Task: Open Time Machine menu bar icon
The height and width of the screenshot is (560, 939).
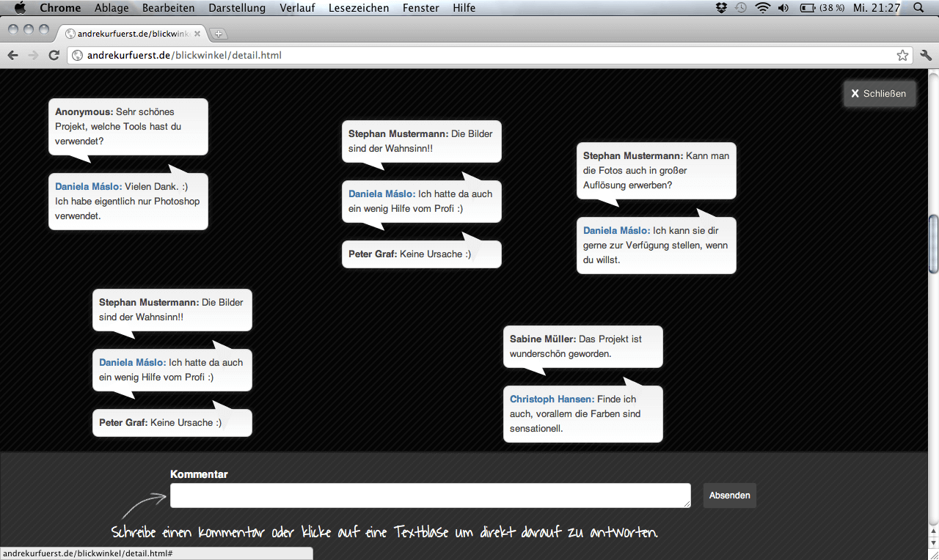Action: coord(741,8)
